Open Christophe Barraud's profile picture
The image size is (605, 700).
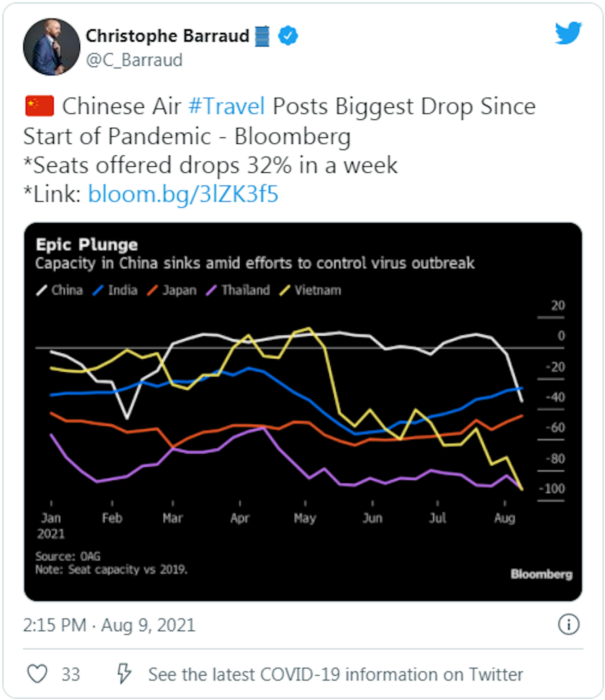(52, 47)
